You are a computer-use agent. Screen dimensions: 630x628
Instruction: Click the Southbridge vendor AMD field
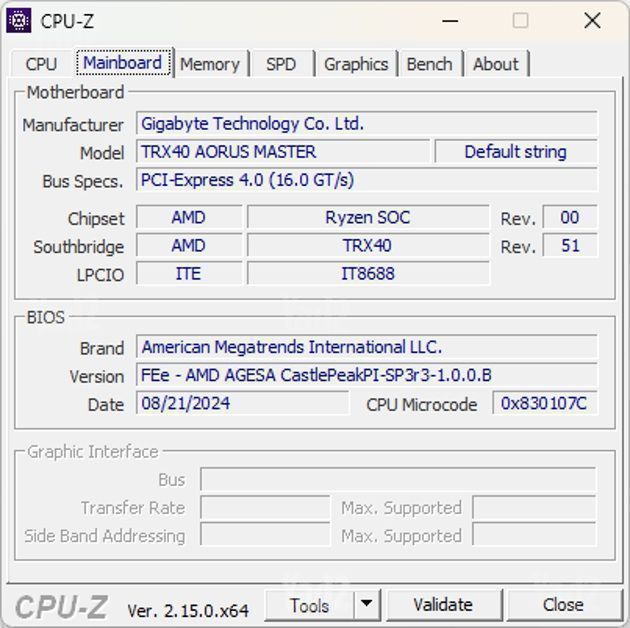point(189,245)
